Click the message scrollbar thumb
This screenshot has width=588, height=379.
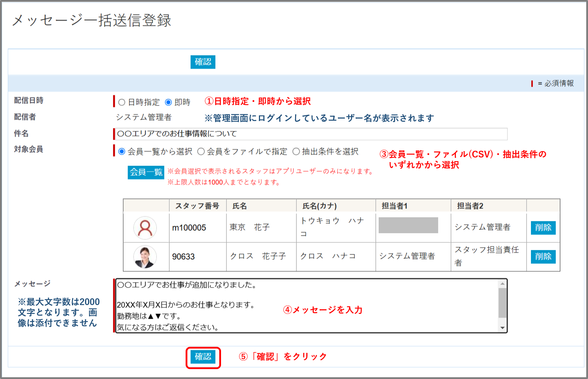point(502,303)
